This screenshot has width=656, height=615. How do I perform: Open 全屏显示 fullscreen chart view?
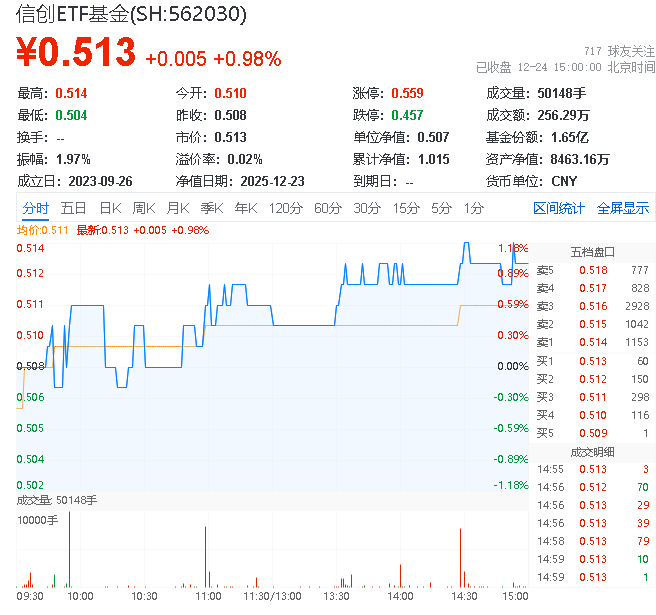[x=623, y=208]
